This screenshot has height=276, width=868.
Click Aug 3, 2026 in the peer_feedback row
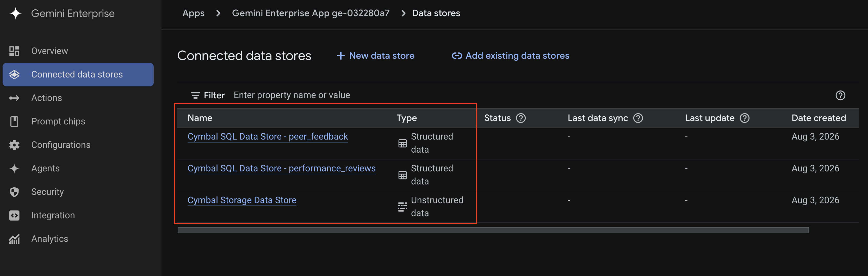[815, 137]
